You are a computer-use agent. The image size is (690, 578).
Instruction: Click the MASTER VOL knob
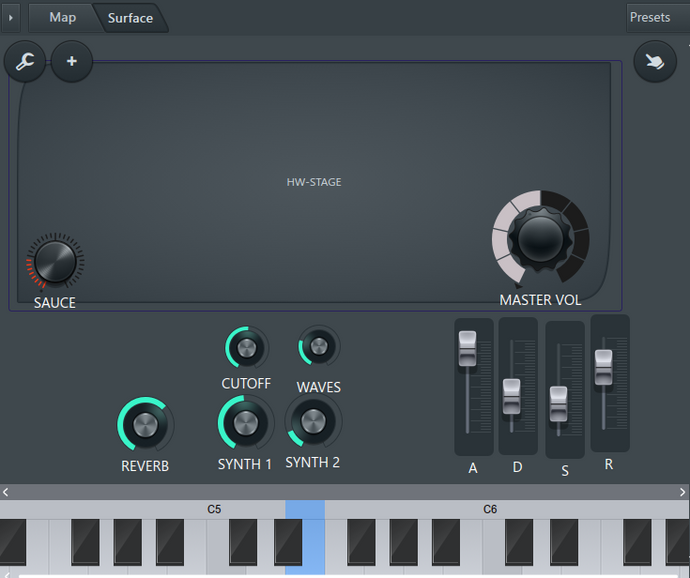[x=540, y=238]
